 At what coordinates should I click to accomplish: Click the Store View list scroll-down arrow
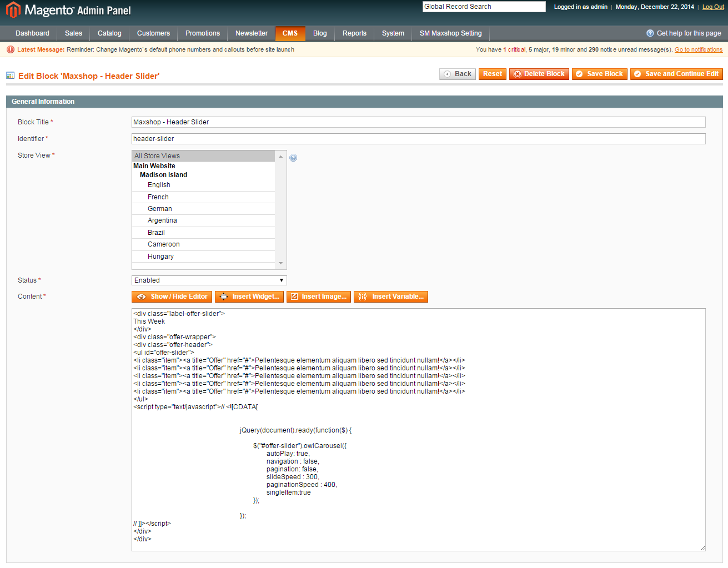(281, 263)
